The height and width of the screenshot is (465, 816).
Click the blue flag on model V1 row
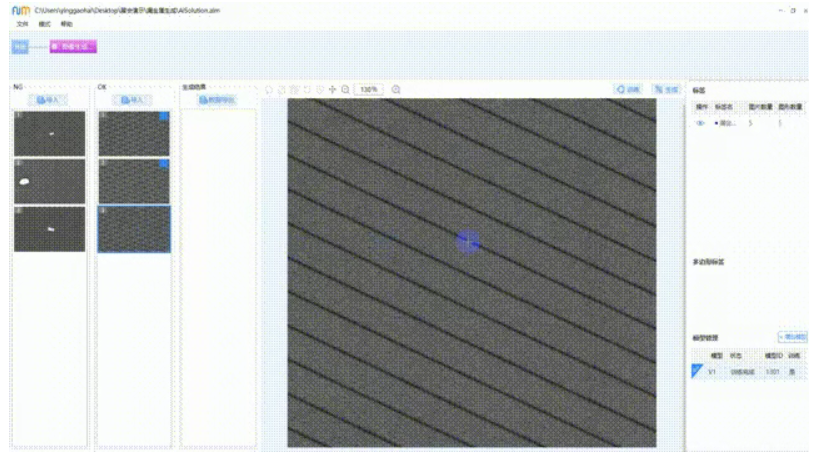tap(697, 371)
